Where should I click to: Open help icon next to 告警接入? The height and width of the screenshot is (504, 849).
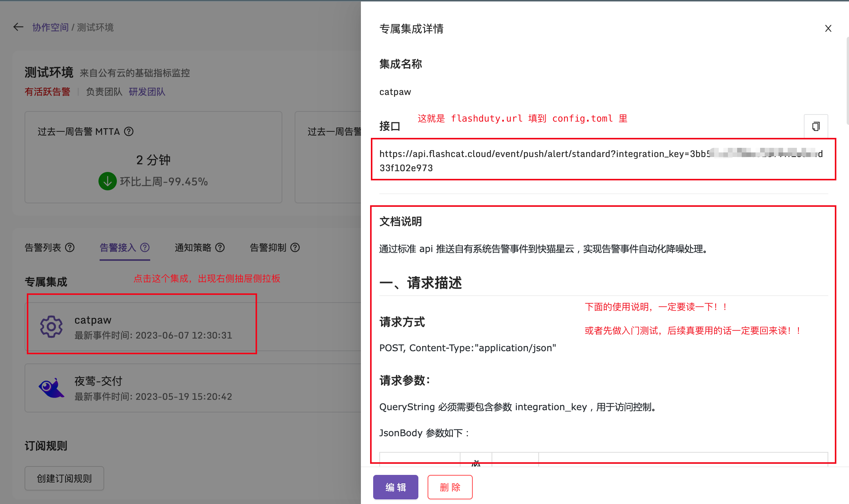tap(145, 247)
